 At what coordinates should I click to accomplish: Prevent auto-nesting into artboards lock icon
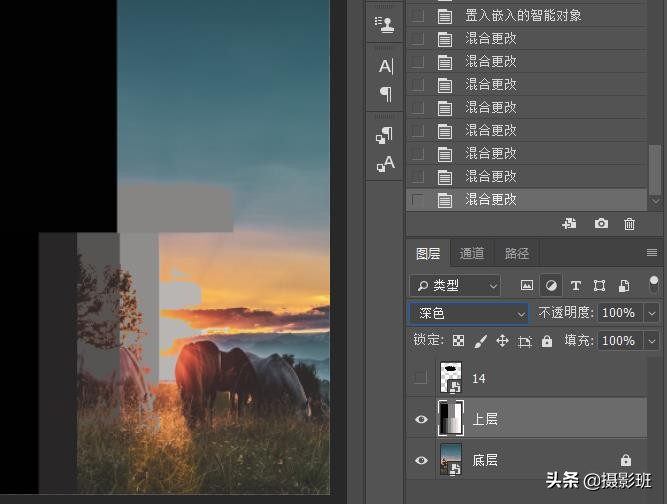(x=524, y=341)
